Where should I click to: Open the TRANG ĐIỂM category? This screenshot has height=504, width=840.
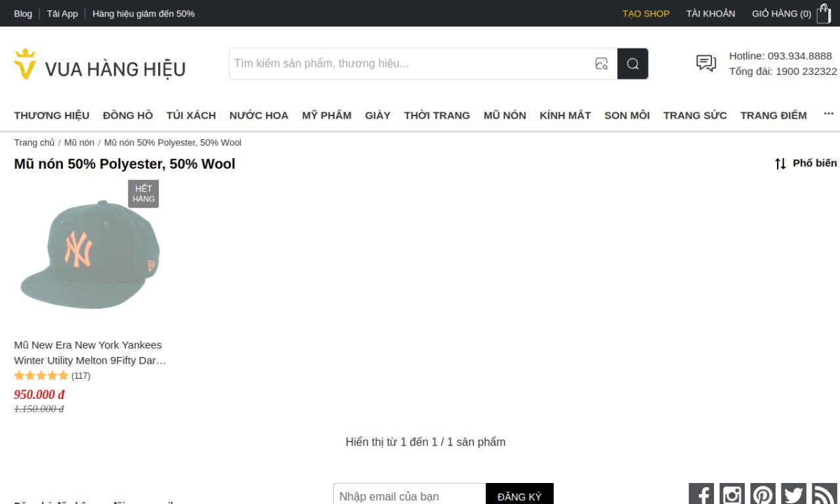pyautogui.click(x=774, y=115)
